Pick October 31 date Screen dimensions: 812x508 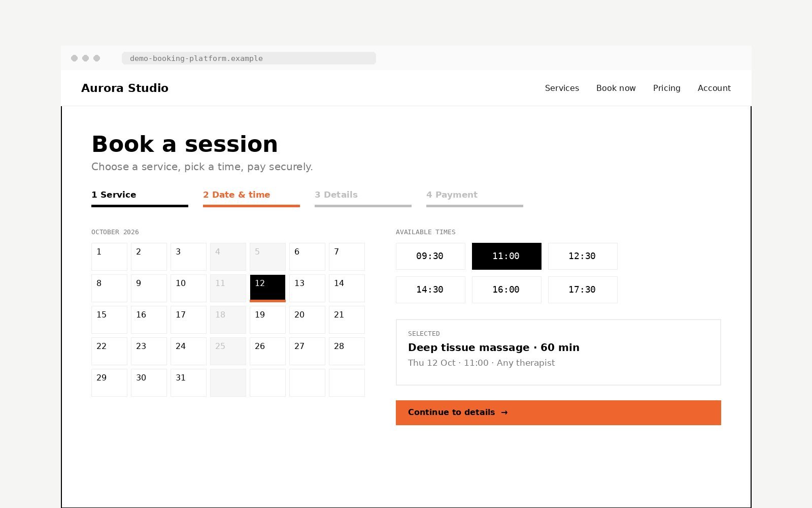tap(188, 383)
